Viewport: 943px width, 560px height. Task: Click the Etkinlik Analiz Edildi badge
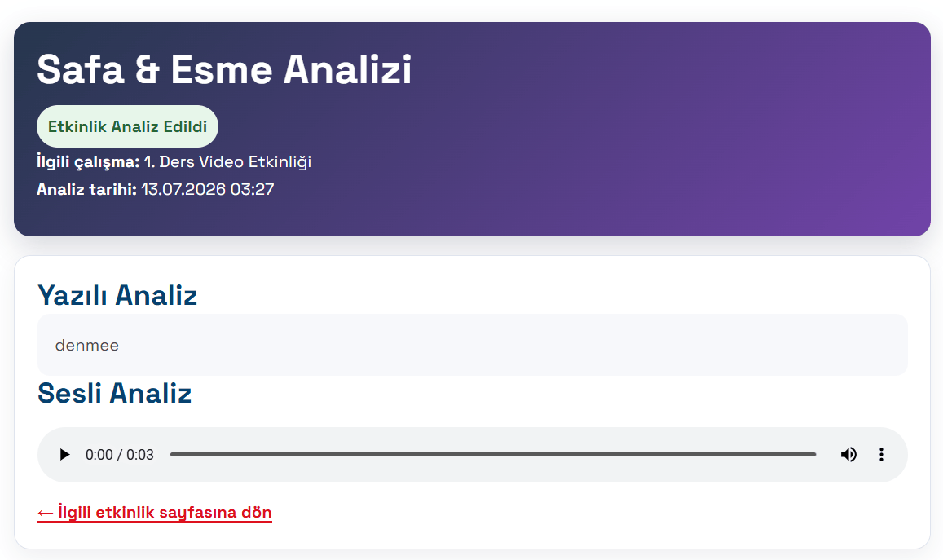[x=127, y=126]
